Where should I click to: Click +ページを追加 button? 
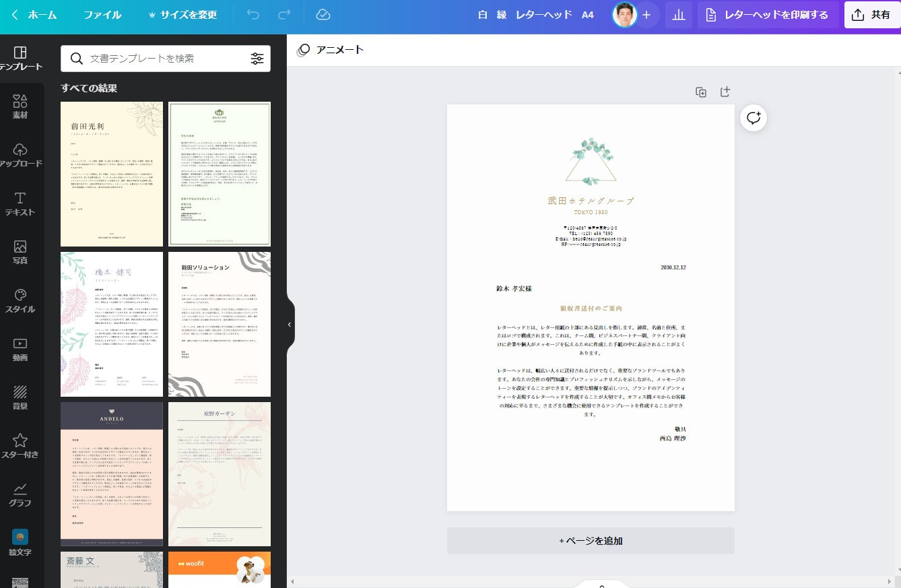pyautogui.click(x=591, y=541)
